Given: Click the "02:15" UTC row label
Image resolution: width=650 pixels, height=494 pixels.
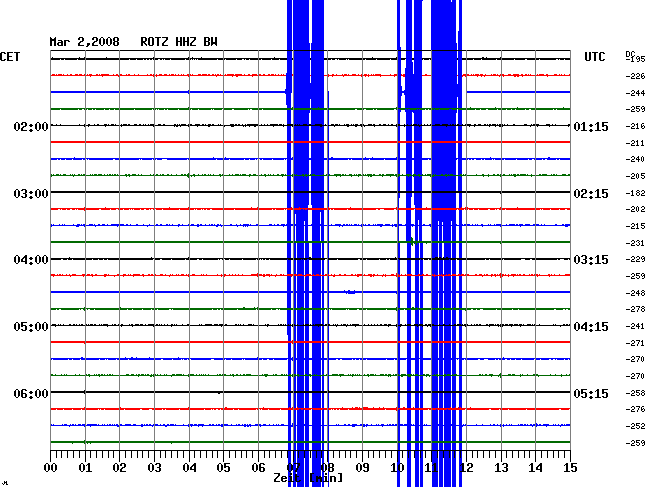Looking at the screenshot, I should [x=591, y=194].
